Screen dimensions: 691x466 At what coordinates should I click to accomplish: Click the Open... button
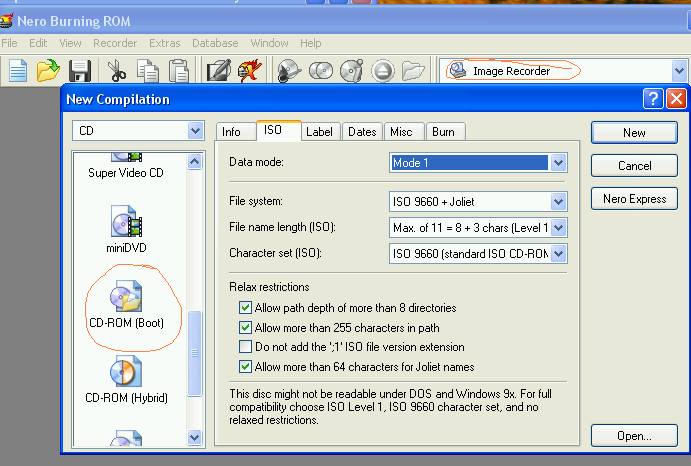click(634, 436)
